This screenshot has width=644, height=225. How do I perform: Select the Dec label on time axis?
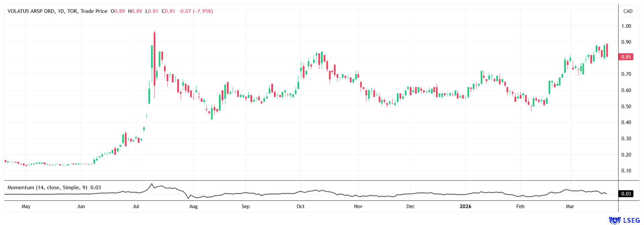pos(410,206)
